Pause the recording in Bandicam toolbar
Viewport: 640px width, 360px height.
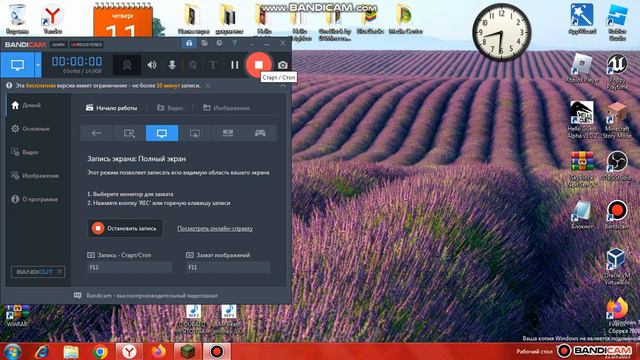point(235,65)
